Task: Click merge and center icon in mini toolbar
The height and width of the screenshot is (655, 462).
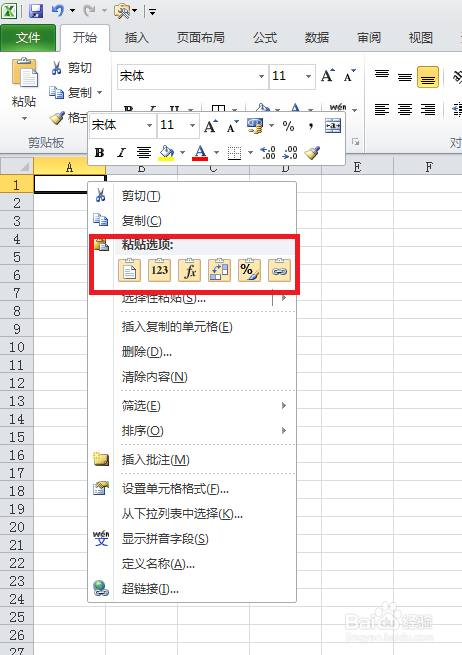Action: point(333,126)
